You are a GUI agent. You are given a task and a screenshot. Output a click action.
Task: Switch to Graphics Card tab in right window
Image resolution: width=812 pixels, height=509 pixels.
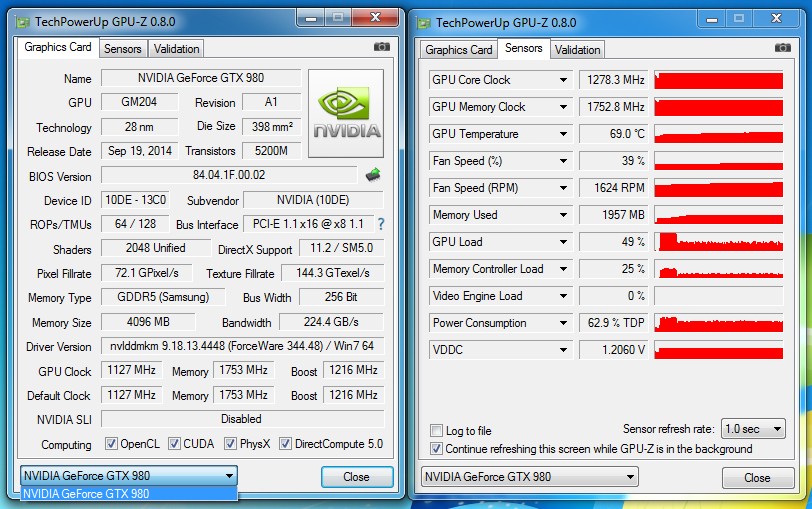click(x=459, y=50)
